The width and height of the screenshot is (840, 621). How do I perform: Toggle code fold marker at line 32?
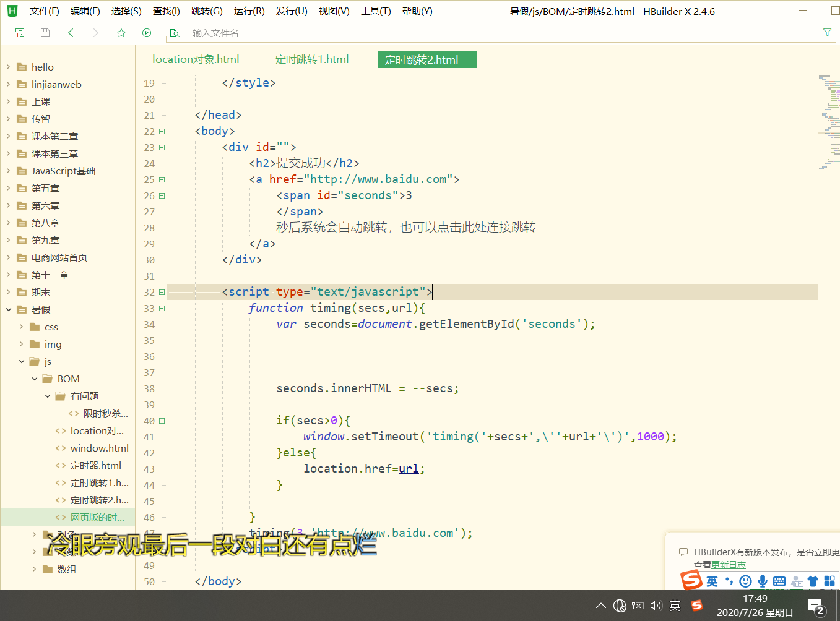click(x=162, y=292)
